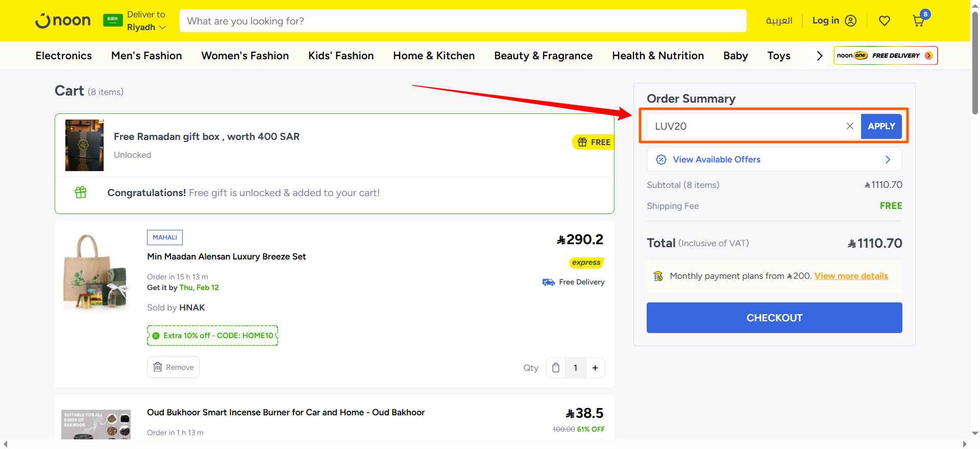Clear the LUV20 coupon code
980x449 pixels.
coord(850,126)
